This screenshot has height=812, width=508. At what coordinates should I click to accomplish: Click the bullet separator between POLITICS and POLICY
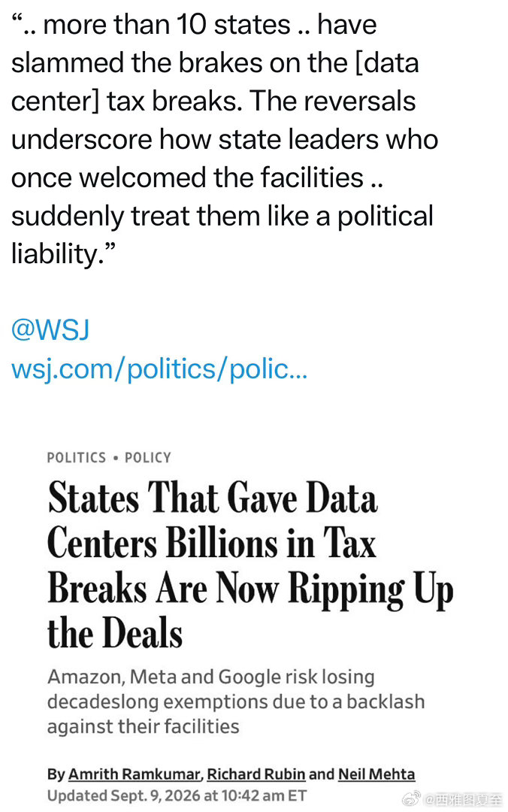tap(115, 459)
